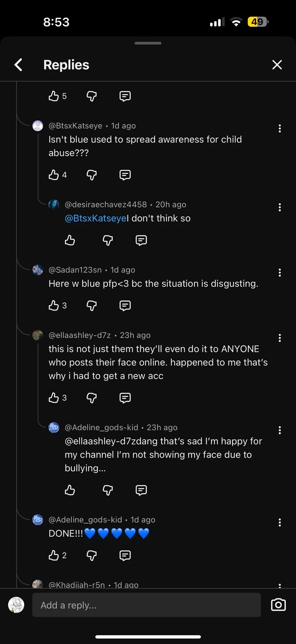The image size is (296, 644).
Task: Go back using the arrow beside Replies
Action: [19, 65]
